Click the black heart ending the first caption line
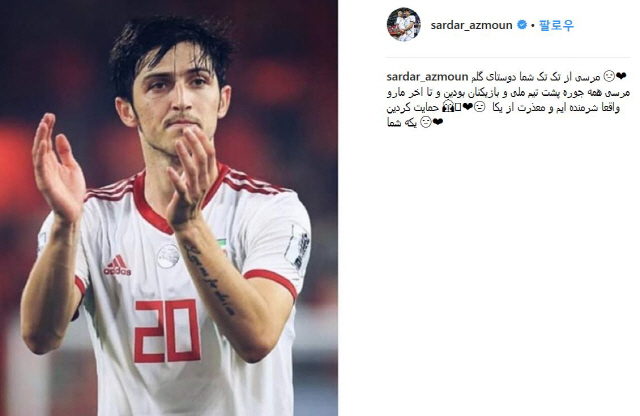 click(621, 76)
